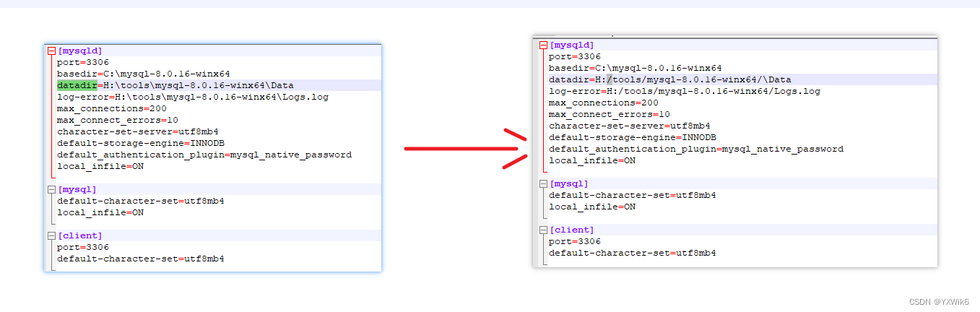This screenshot has height=312, width=980.
Task: Click max_connect_errors=10 in left editor
Action: click(x=118, y=120)
